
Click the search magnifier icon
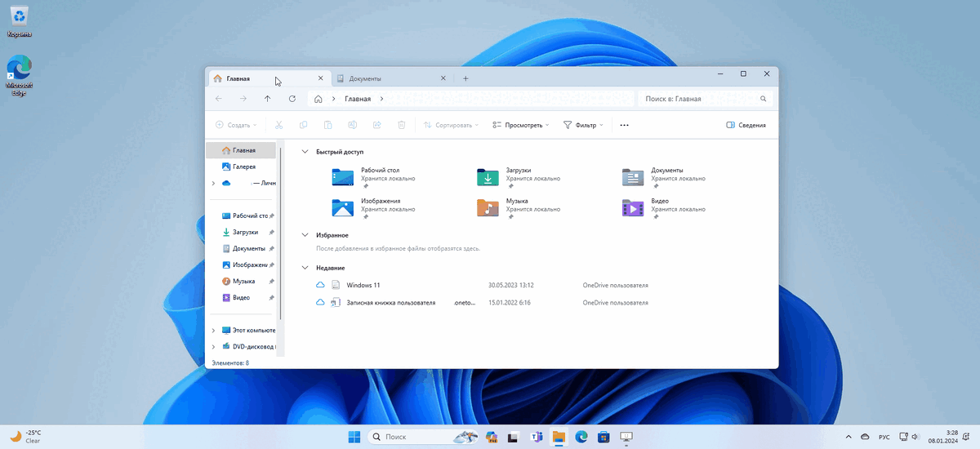click(x=764, y=99)
